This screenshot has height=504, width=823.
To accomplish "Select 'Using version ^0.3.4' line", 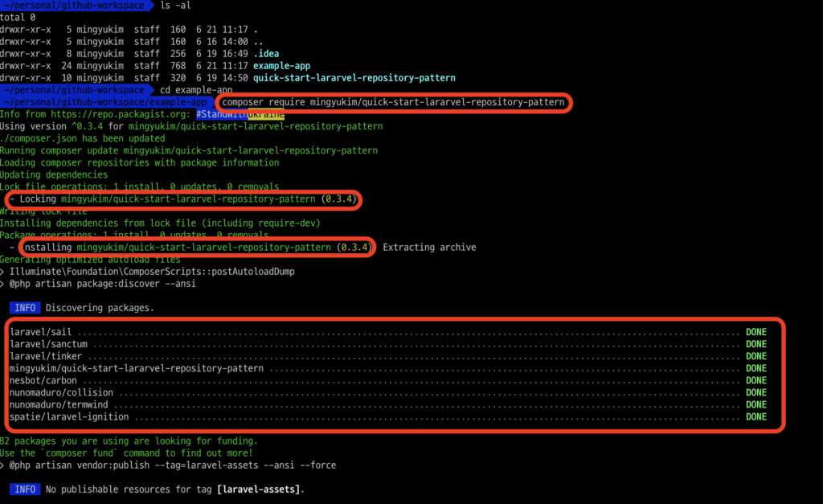I will click(191, 126).
